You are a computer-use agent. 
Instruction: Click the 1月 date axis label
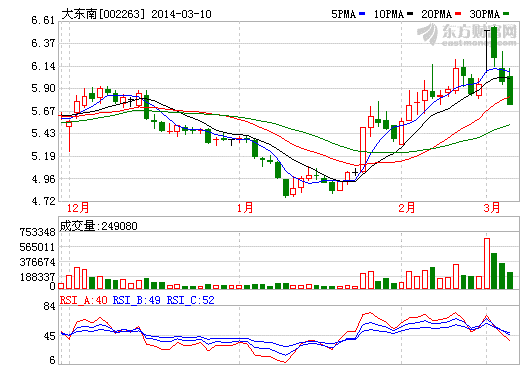point(245,208)
